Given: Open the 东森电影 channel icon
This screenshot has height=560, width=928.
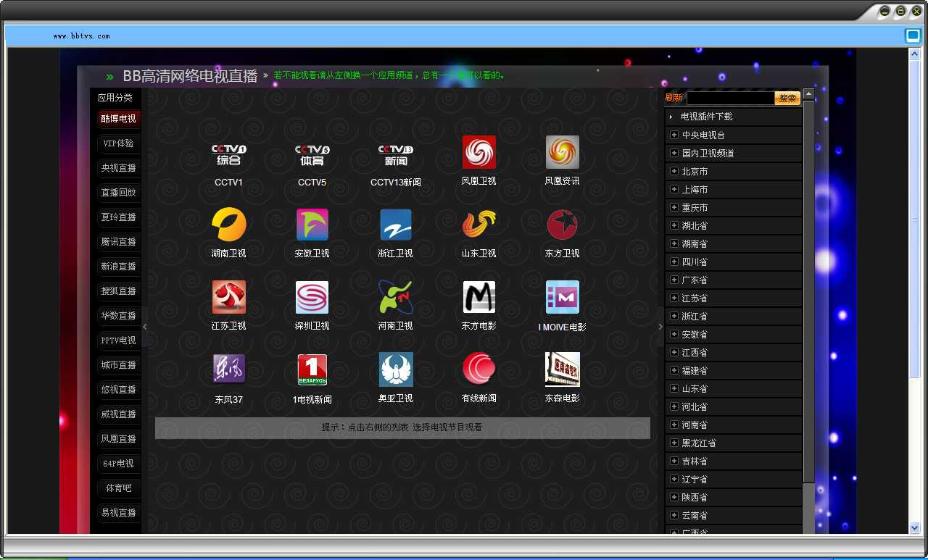Looking at the screenshot, I should (x=563, y=369).
